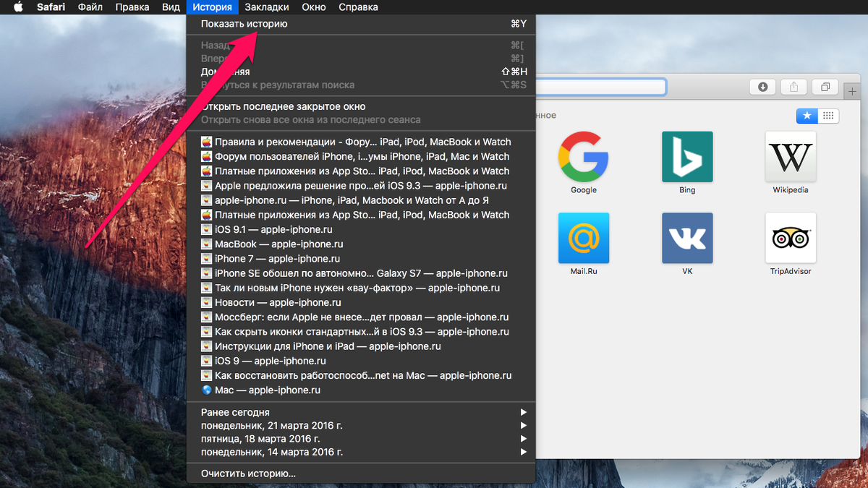The height and width of the screenshot is (488, 868).
Task: Open the Google favorite tile
Action: pyautogui.click(x=583, y=156)
